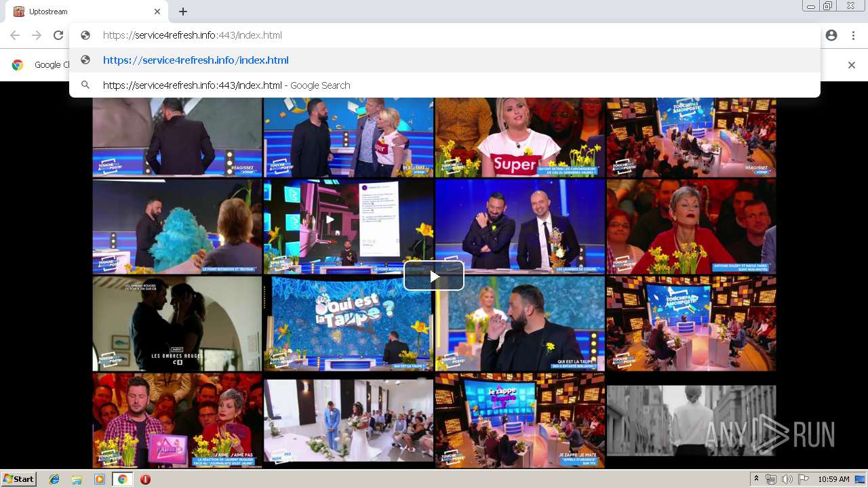Screen dimensions: 868x488
Task: Open the Windows Start menu
Action: pyautogui.click(x=18, y=479)
